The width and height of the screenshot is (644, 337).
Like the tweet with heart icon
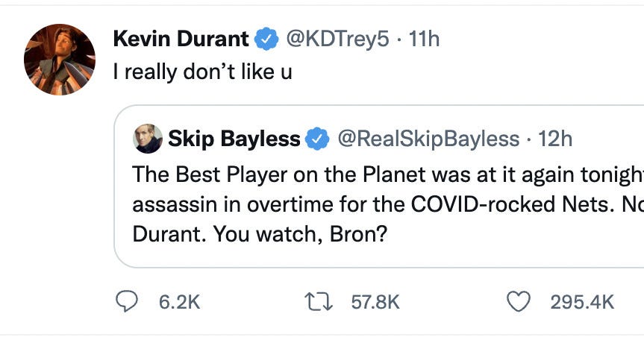(x=518, y=301)
